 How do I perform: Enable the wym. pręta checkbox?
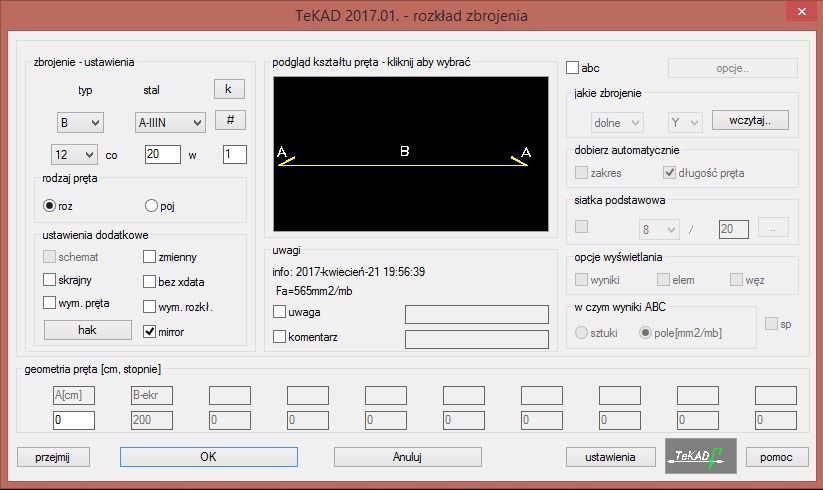click(x=49, y=303)
